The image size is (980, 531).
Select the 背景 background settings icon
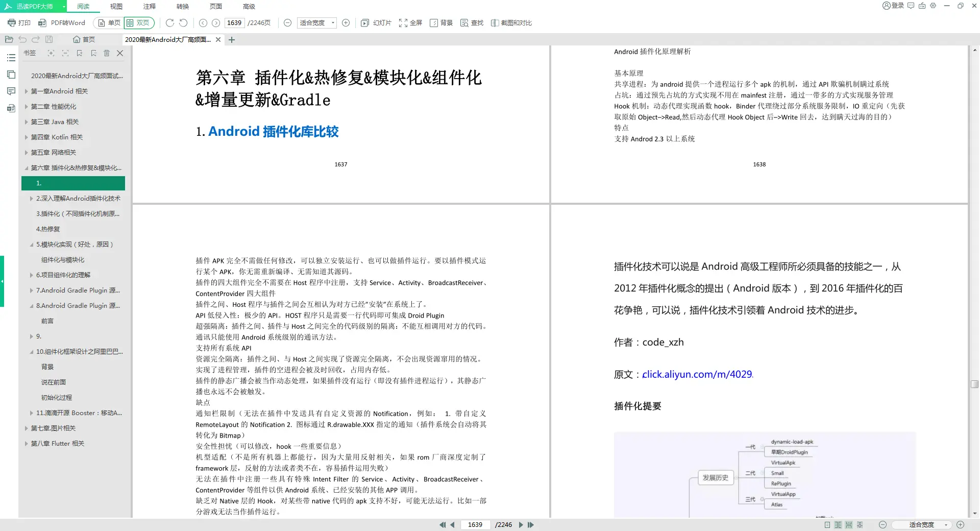point(441,22)
